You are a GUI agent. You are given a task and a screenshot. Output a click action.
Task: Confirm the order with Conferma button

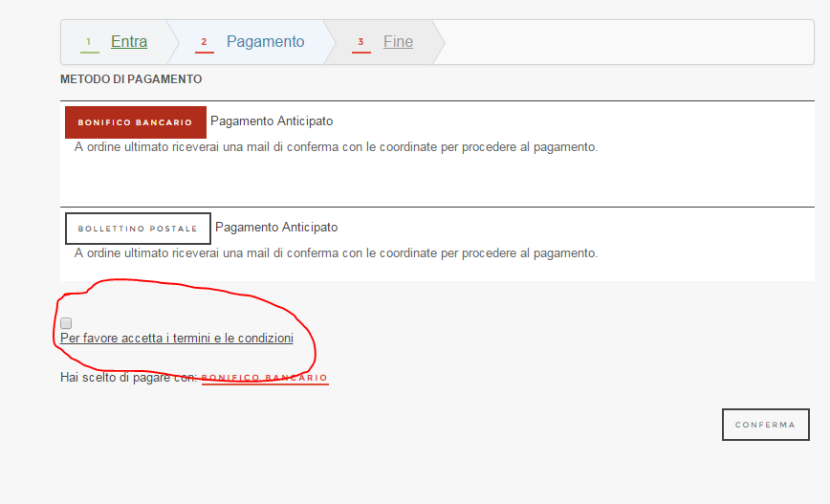click(x=765, y=425)
